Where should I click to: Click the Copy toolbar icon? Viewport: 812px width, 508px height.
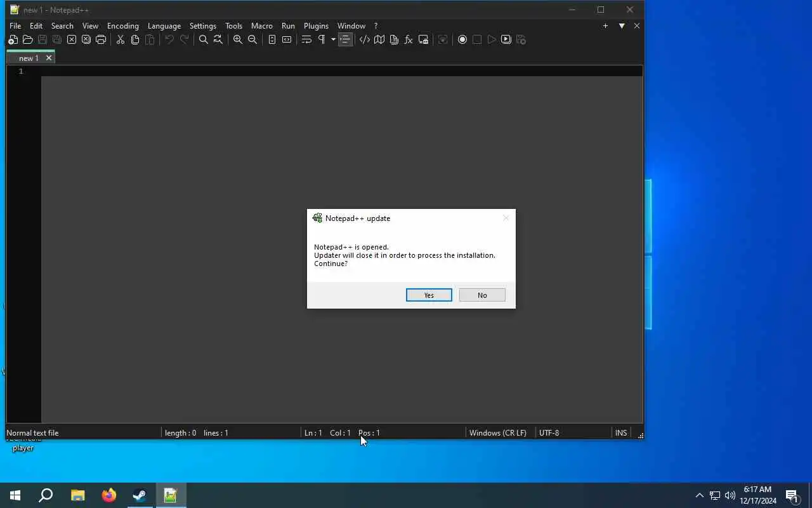tap(134, 39)
